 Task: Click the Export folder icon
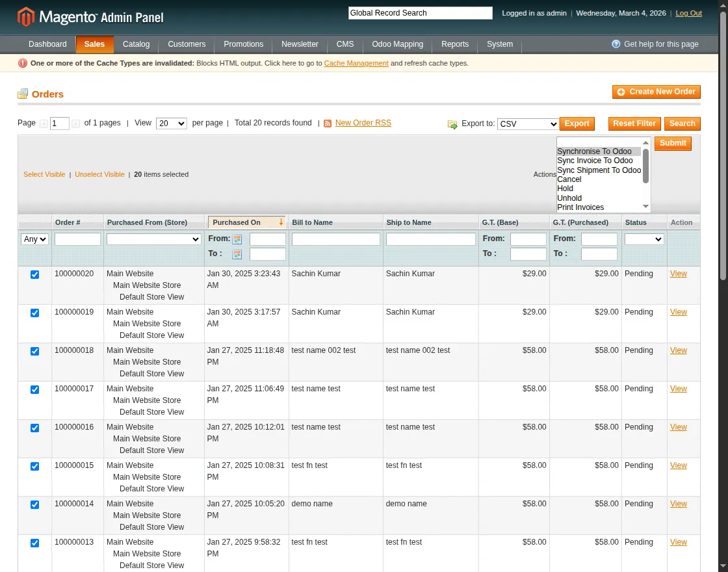click(452, 124)
